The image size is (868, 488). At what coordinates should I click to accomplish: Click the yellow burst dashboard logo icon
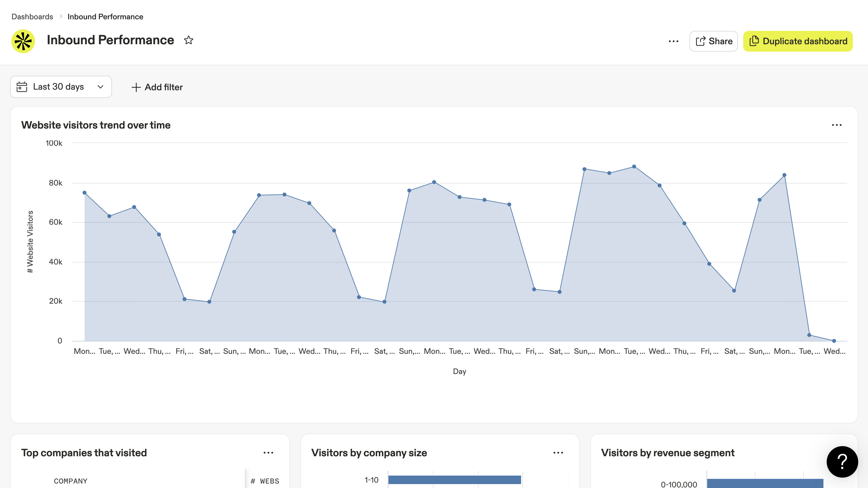click(23, 41)
